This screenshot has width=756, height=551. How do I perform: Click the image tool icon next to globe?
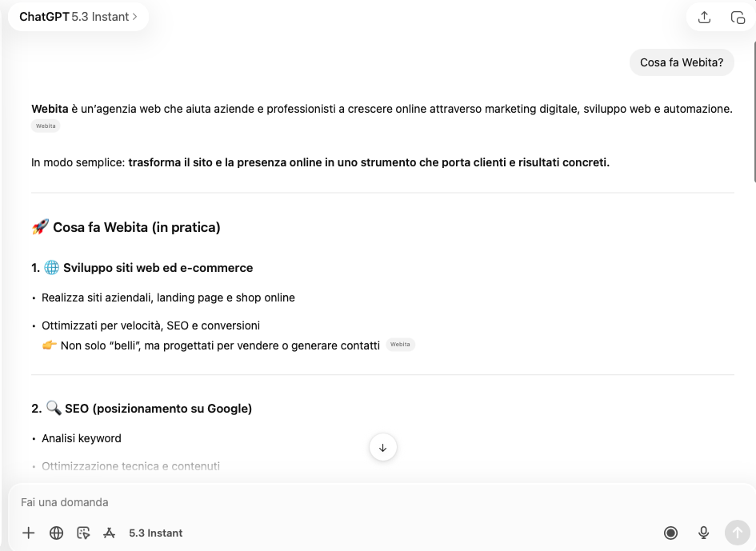pos(83,533)
